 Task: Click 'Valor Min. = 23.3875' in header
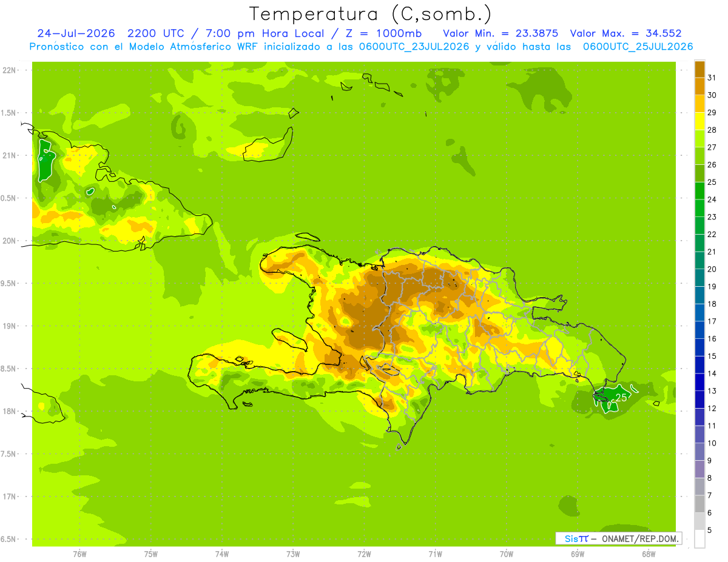click(x=500, y=33)
